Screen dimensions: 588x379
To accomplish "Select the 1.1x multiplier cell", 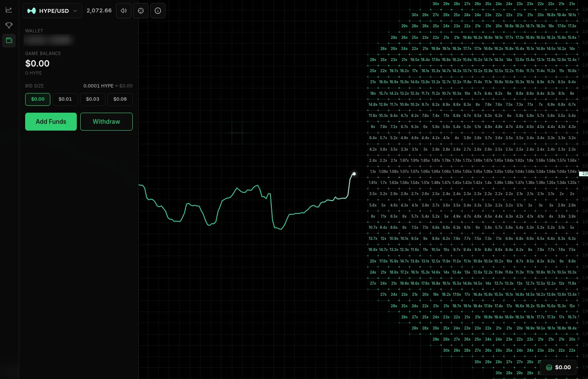I will point(373,172).
